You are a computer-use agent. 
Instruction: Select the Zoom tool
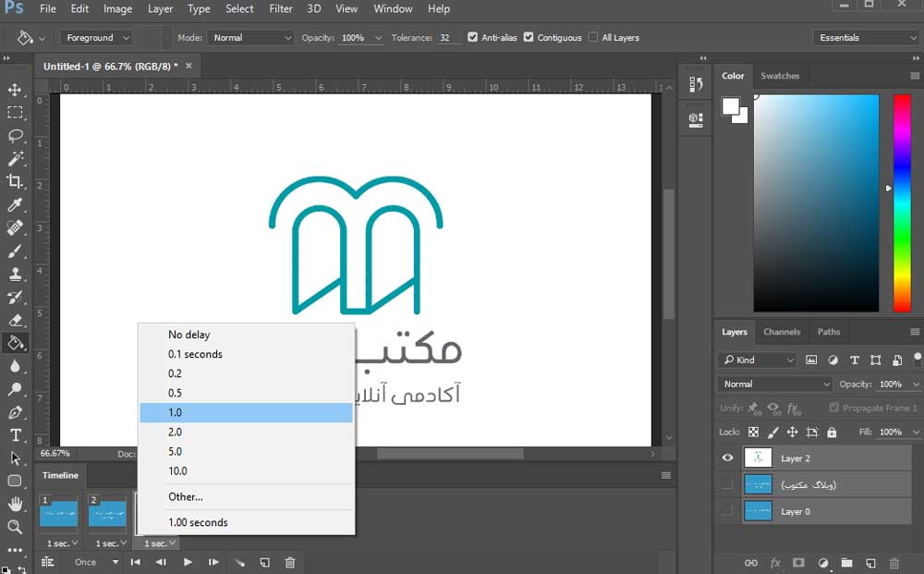pos(15,527)
